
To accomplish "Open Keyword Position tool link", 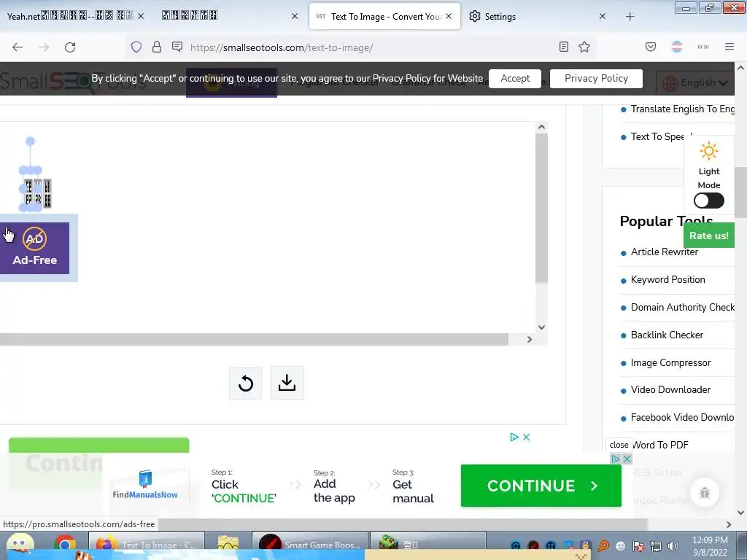I will pos(668,279).
